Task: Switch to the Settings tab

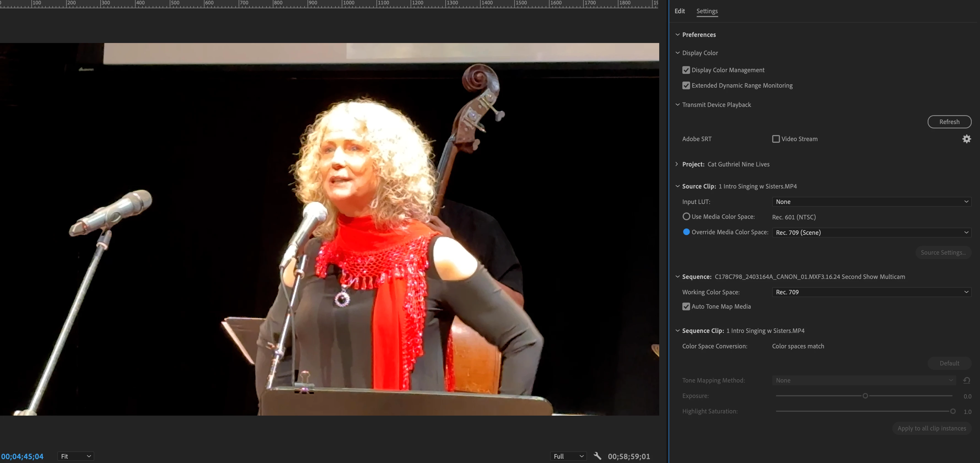Action: 707,11
